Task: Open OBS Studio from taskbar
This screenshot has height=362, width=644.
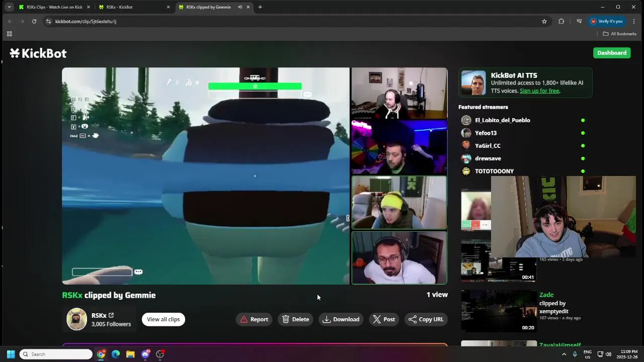Action: [160, 354]
